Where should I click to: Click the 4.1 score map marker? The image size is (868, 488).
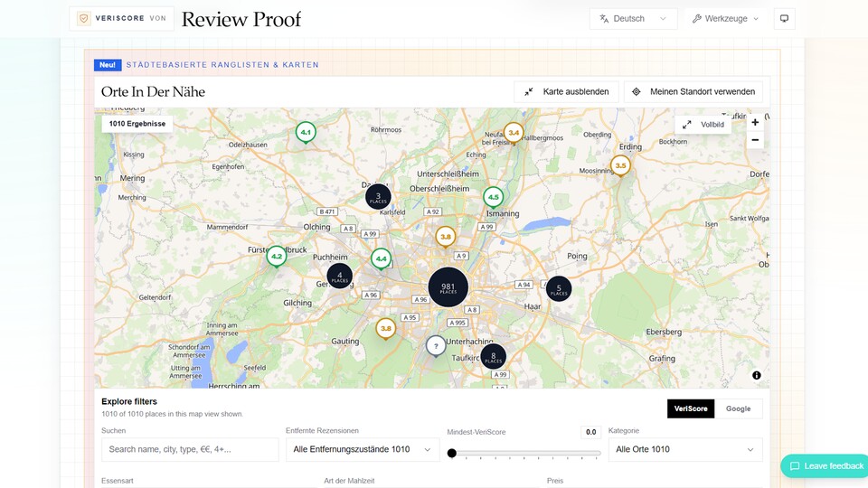[306, 132]
